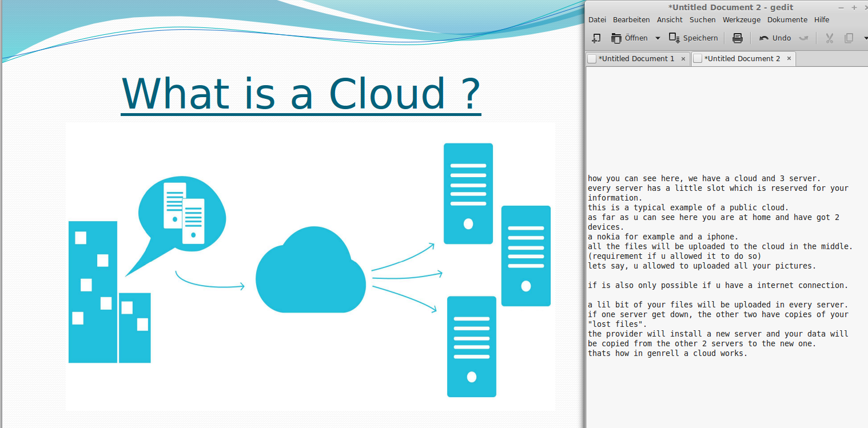Undo the last edit in gedit

[775, 38]
